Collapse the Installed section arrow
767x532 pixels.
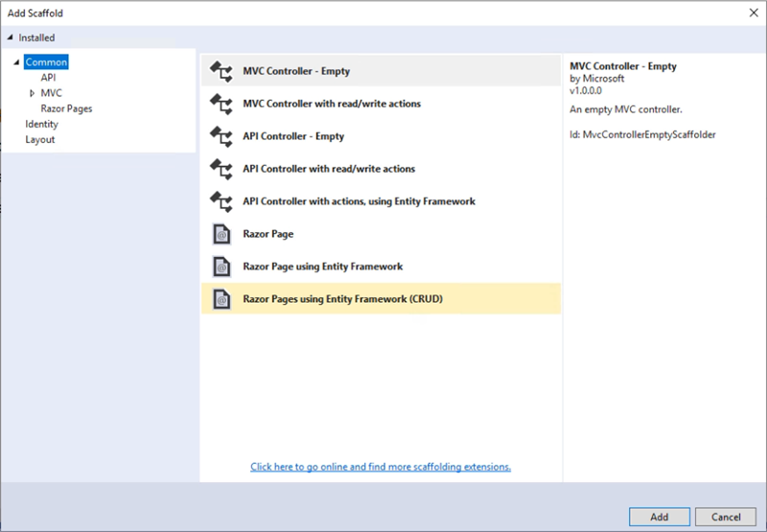point(11,38)
